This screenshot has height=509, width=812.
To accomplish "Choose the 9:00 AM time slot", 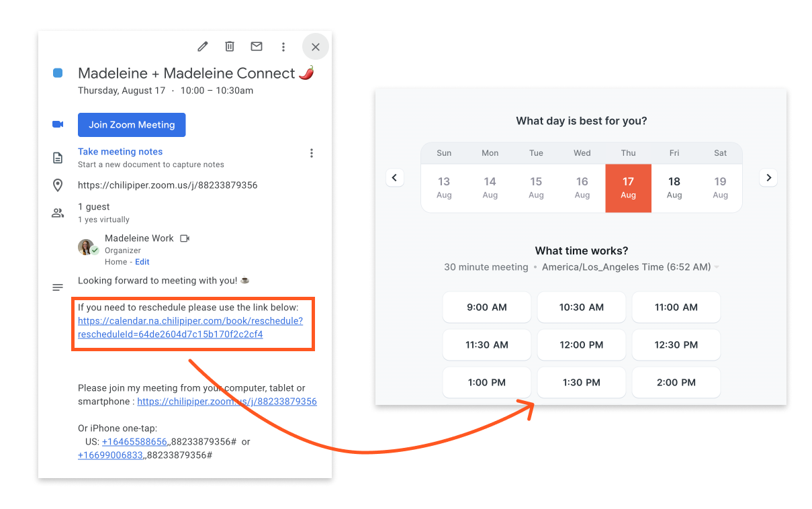I will [487, 308].
